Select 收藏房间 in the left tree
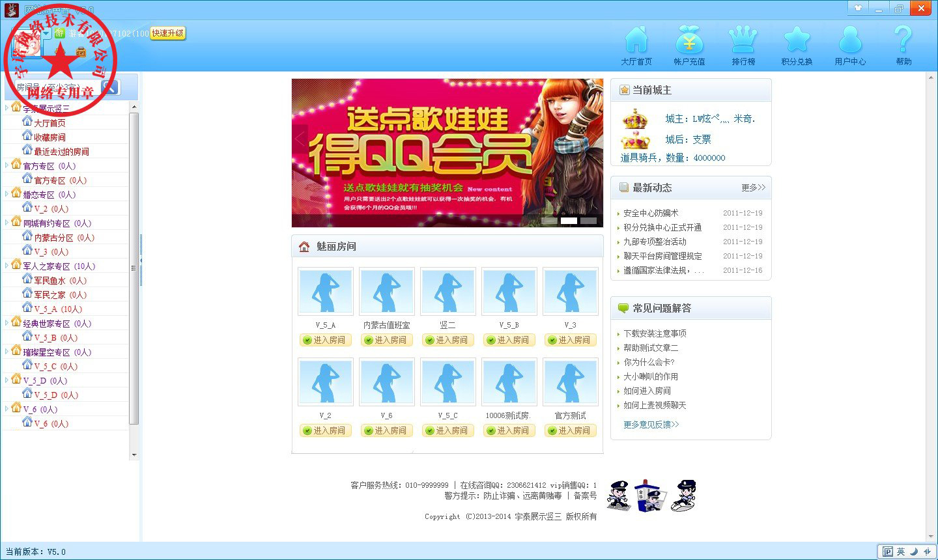The height and width of the screenshot is (560, 938). [50, 137]
